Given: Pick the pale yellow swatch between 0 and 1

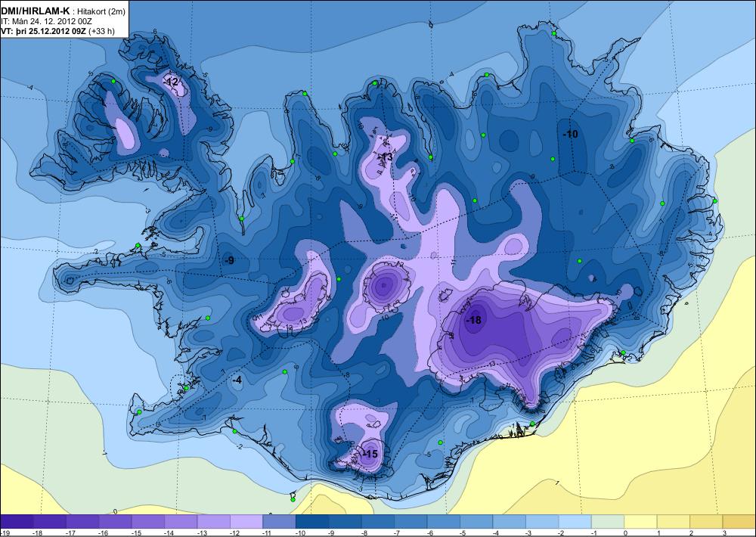Looking at the screenshot, I should click(640, 521).
